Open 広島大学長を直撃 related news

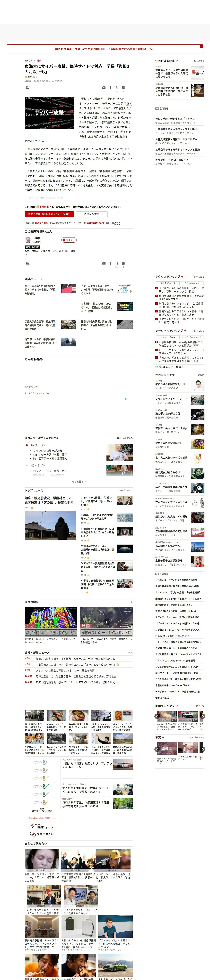(x=40, y=325)
